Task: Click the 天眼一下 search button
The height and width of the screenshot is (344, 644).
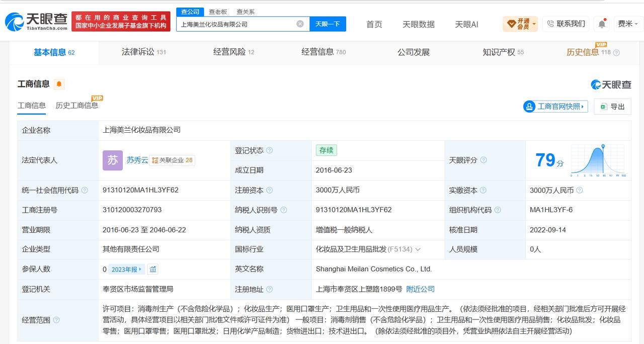Action: click(x=328, y=24)
